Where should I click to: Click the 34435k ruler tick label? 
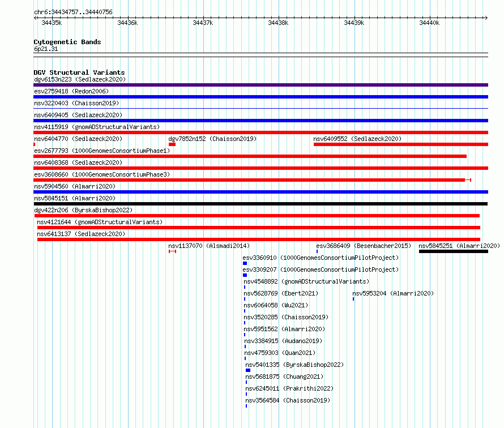[x=52, y=23]
